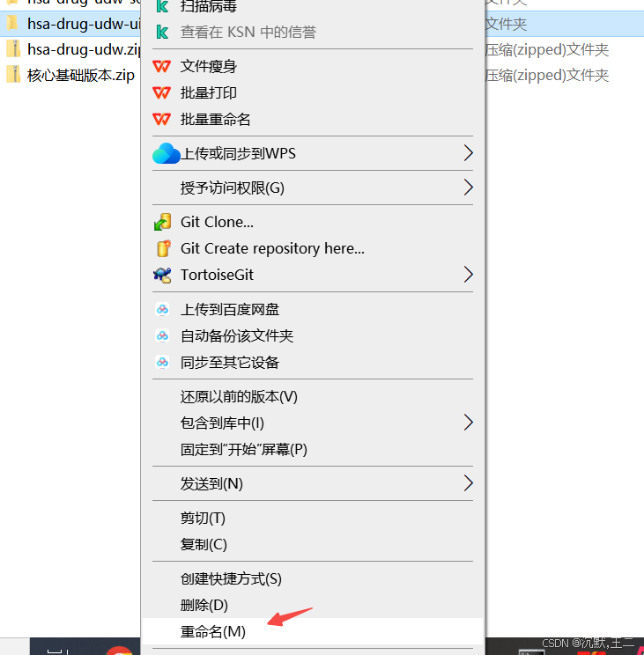Image resolution: width=644 pixels, height=655 pixels.
Task: Click the WPS icon beside 批量打印
Action: click(x=162, y=92)
